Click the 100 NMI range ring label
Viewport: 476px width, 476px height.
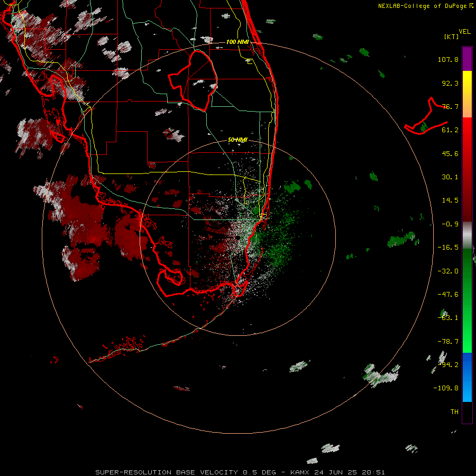(237, 42)
